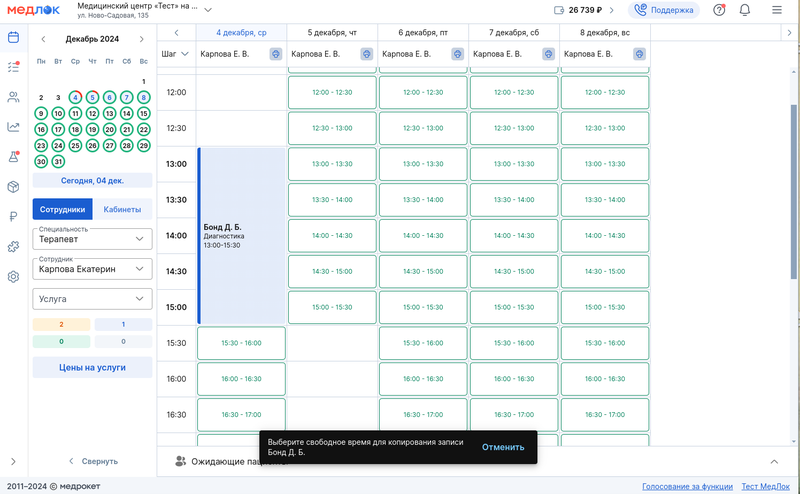Open the analytics chart sidebar icon
The width and height of the screenshot is (800, 494).
13,127
